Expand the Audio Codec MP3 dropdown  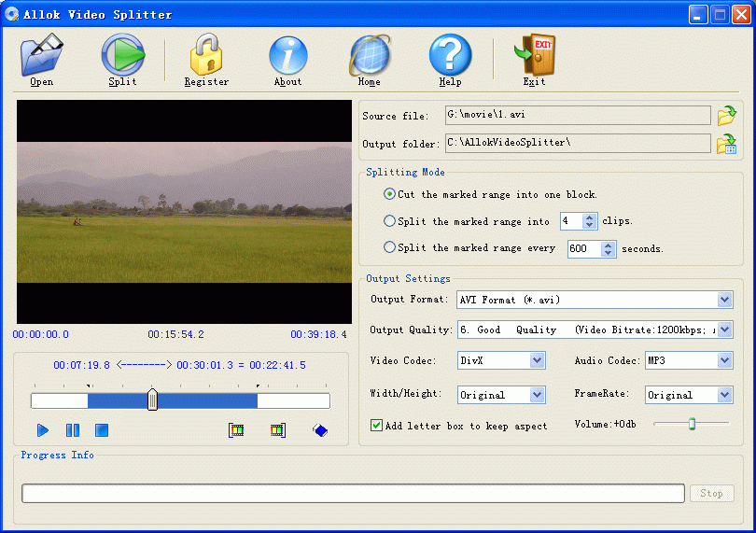click(x=724, y=360)
